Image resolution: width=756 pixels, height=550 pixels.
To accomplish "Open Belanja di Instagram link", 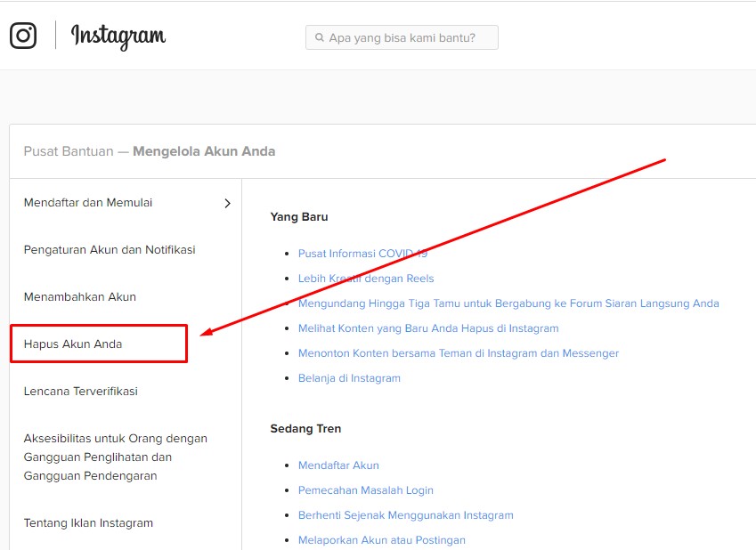I will (x=349, y=378).
